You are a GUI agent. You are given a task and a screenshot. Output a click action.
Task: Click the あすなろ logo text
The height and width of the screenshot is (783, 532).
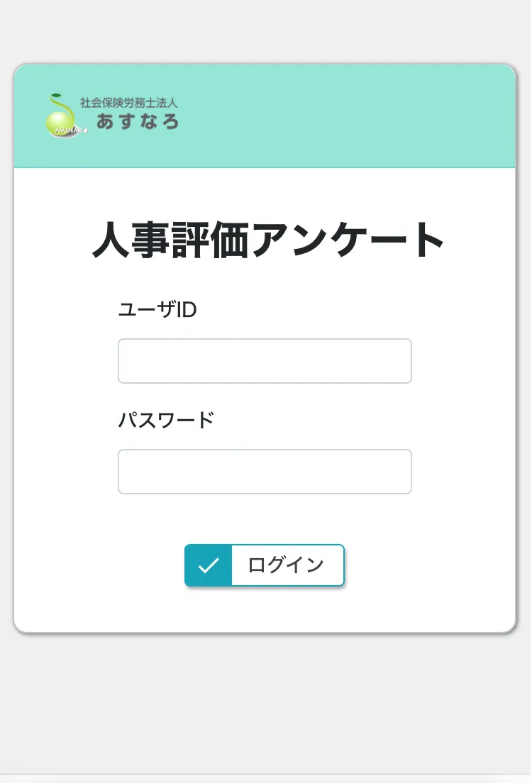pos(138,121)
